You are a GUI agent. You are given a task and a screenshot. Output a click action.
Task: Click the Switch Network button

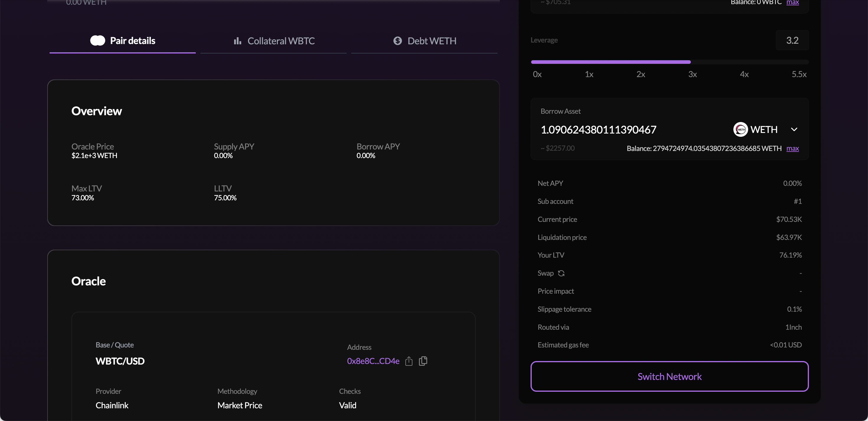pos(669,376)
